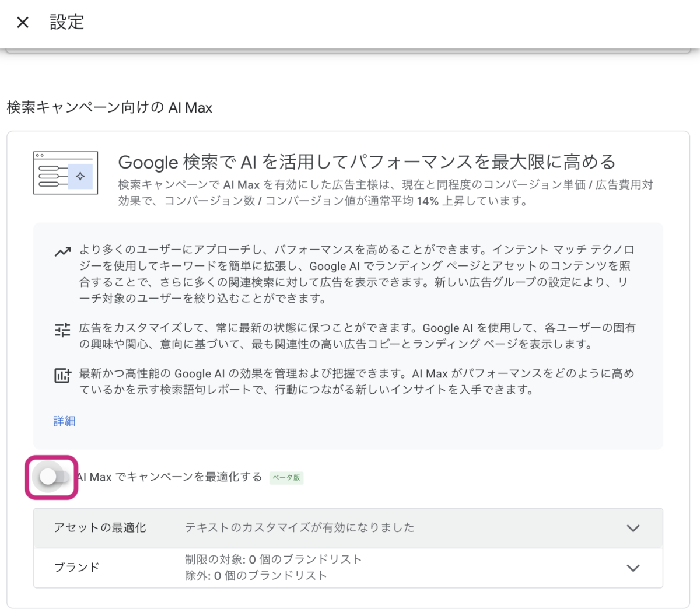This screenshot has width=700, height=616.
Task: Click the 14% 上昇 description text
Action: 385,193
